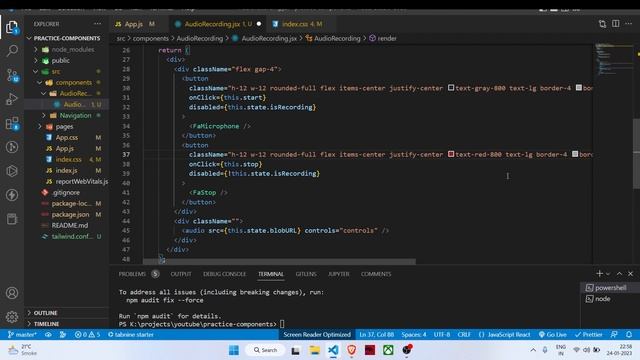
Task: Open the Run and Debug view icon
Action: (x=12, y=99)
